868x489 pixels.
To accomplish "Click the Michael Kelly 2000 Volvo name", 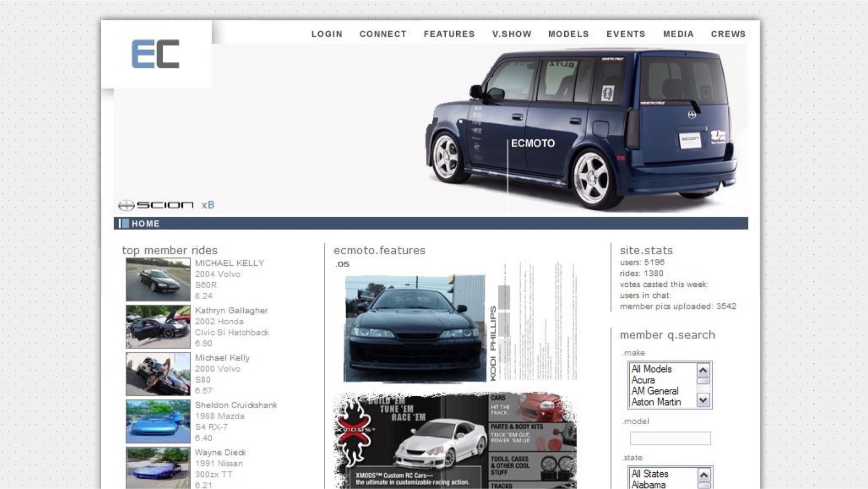I will pyautogui.click(x=222, y=358).
